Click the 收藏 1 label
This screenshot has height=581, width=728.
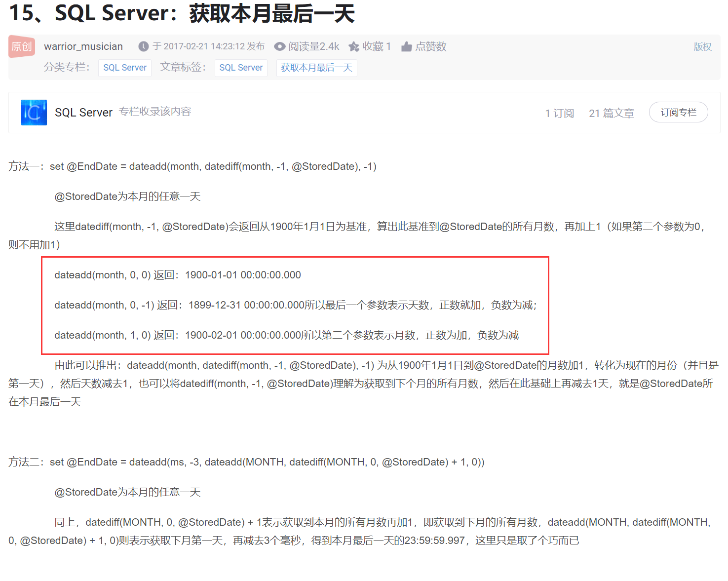[377, 46]
